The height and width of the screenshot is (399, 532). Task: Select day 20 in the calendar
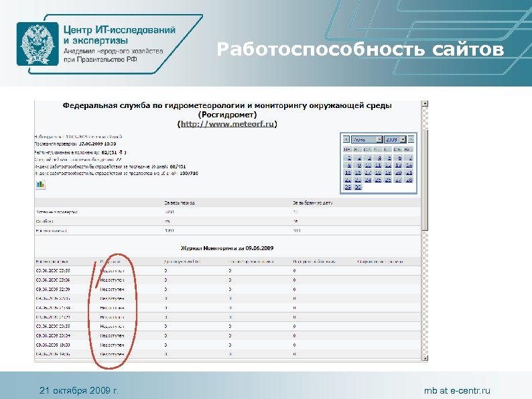point(398,173)
